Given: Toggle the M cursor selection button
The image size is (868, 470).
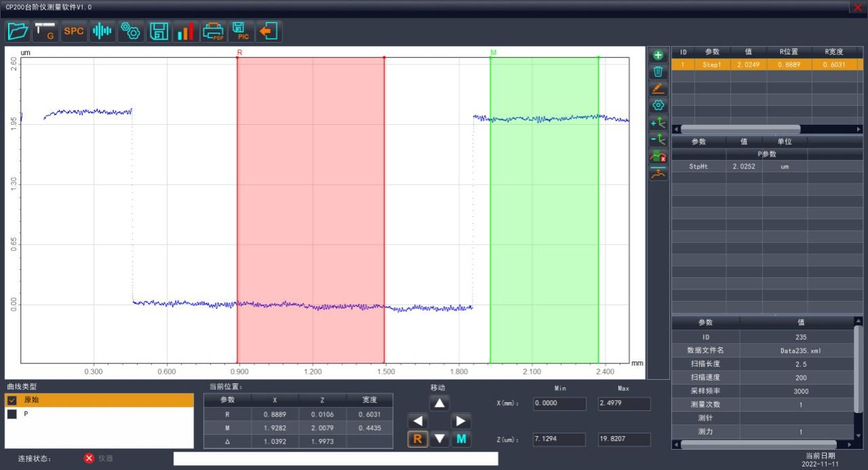Looking at the screenshot, I should click(461, 439).
